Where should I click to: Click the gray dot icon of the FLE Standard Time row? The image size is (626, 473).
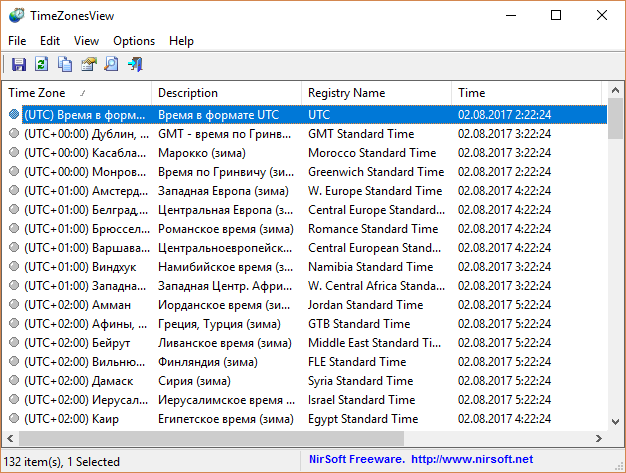tap(14, 362)
